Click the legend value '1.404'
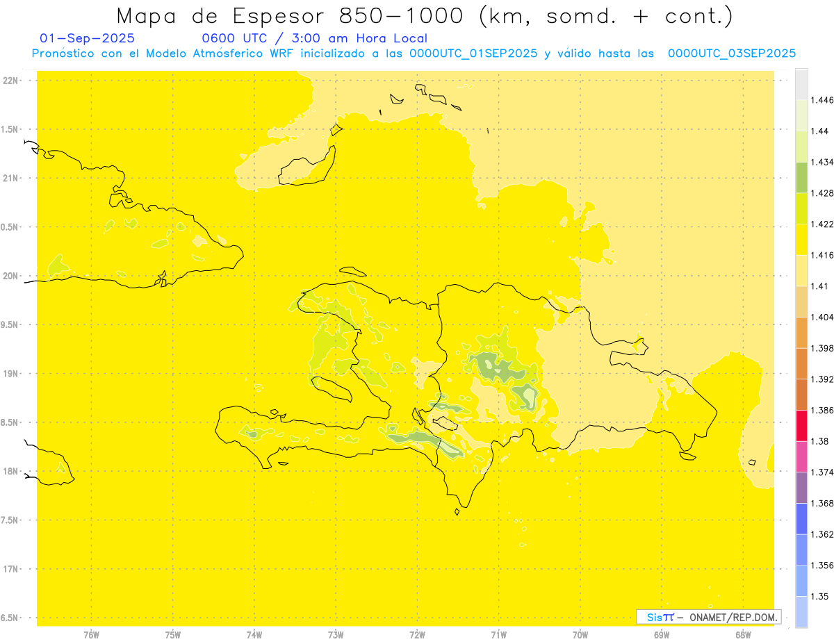This screenshot has height=644, width=834. pyautogui.click(x=824, y=317)
